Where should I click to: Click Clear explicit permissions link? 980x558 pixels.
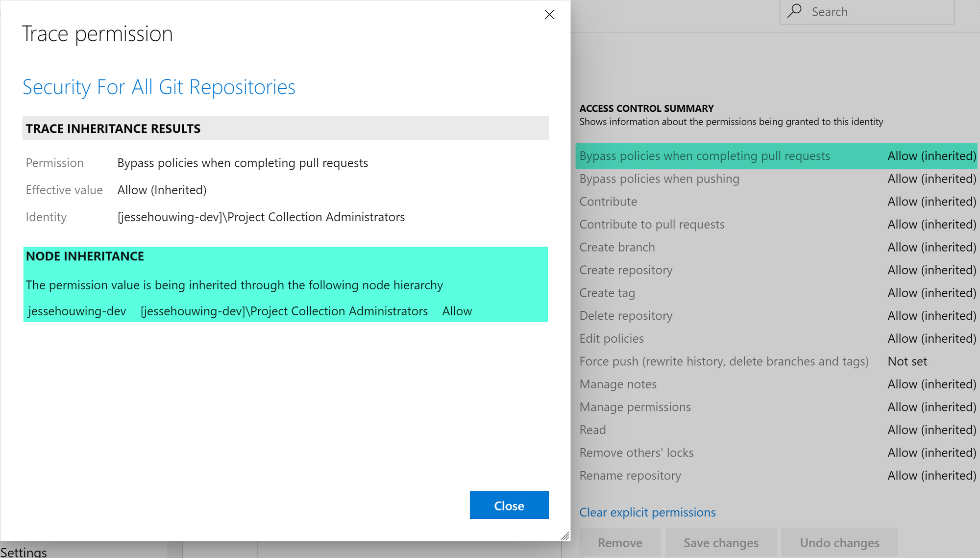(x=647, y=512)
